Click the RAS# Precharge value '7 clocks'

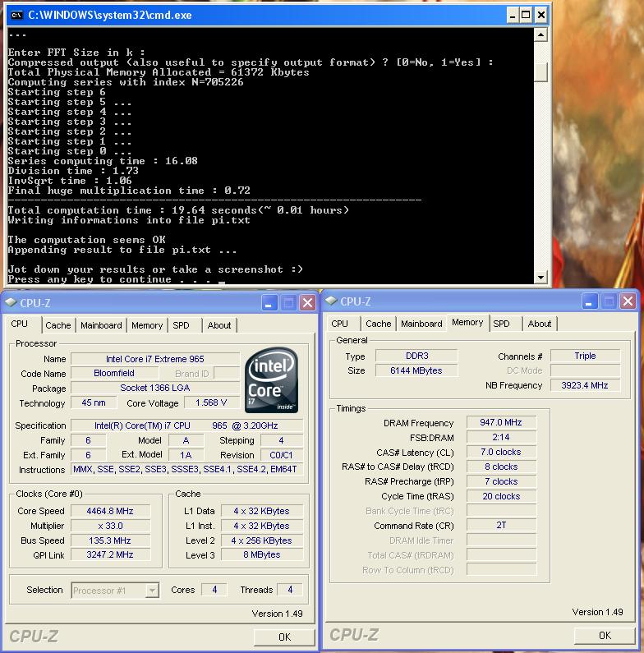(x=501, y=481)
